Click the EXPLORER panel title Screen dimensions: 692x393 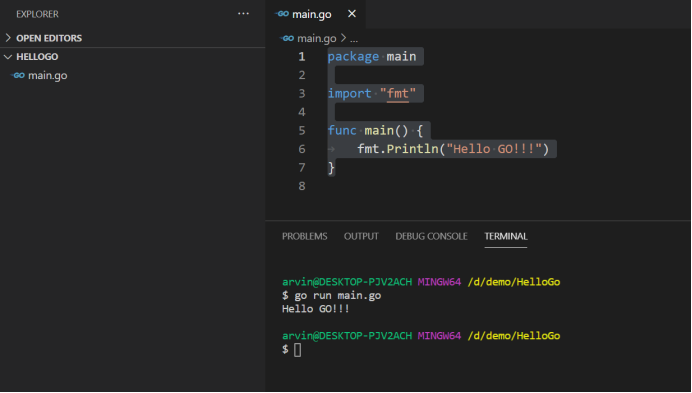tap(37, 14)
